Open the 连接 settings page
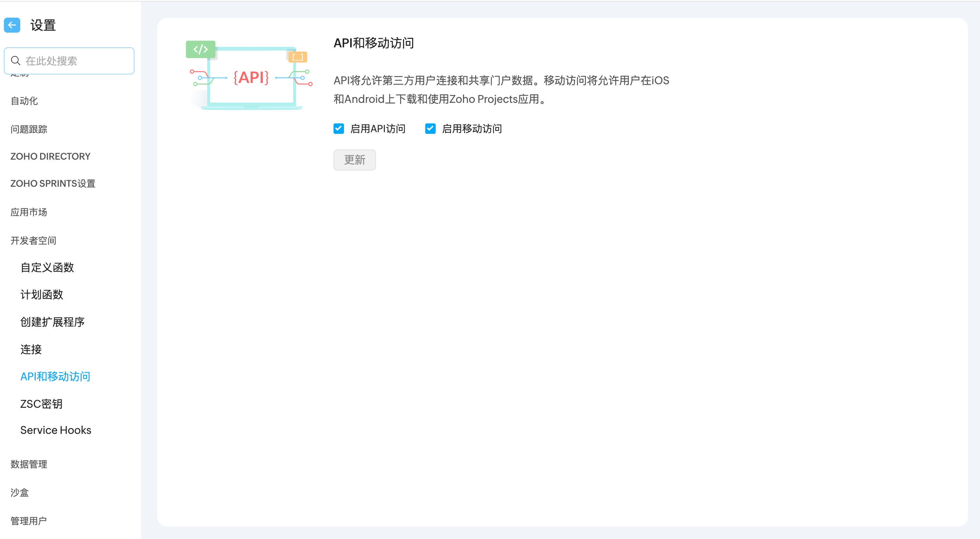The height and width of the screenshot is (539, 980). click(x=31, y=349)
